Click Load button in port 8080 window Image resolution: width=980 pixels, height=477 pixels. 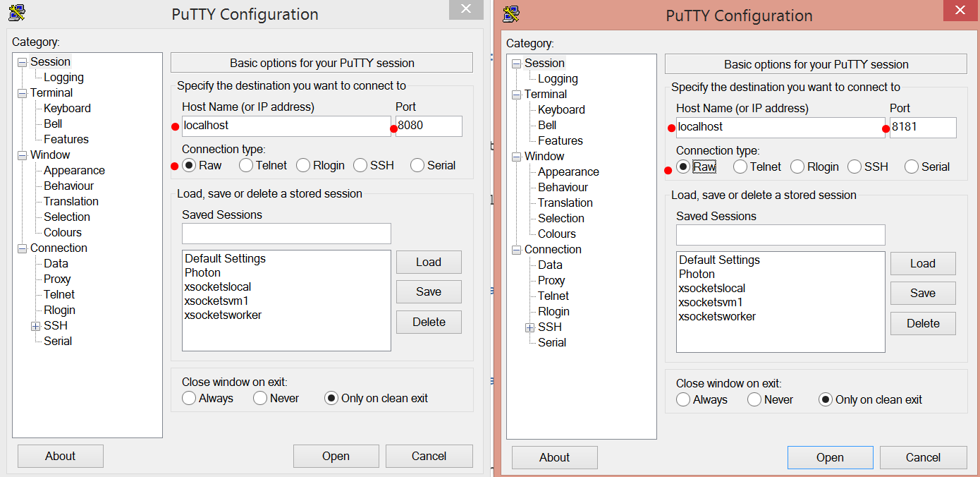click(429, 262)
